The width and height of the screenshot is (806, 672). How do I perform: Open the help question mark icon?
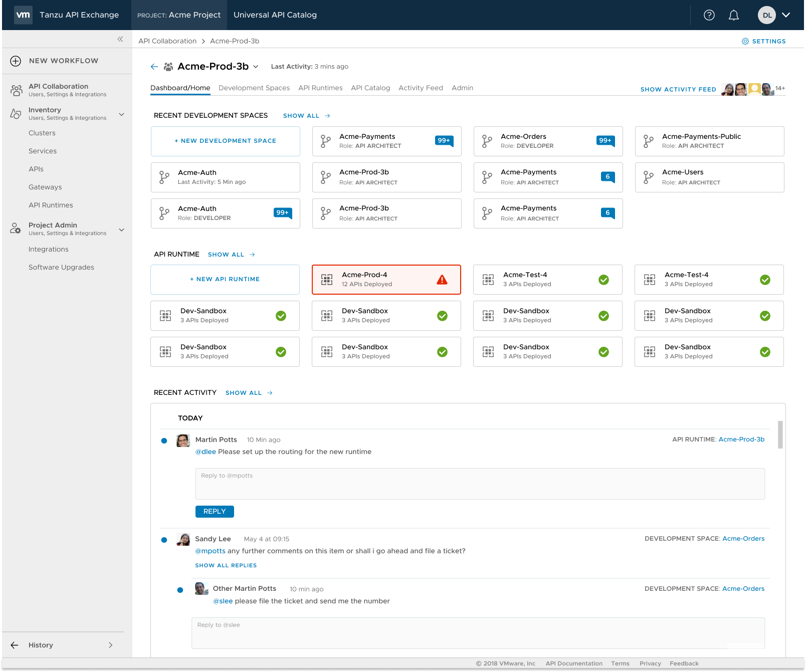pos(709,15)
